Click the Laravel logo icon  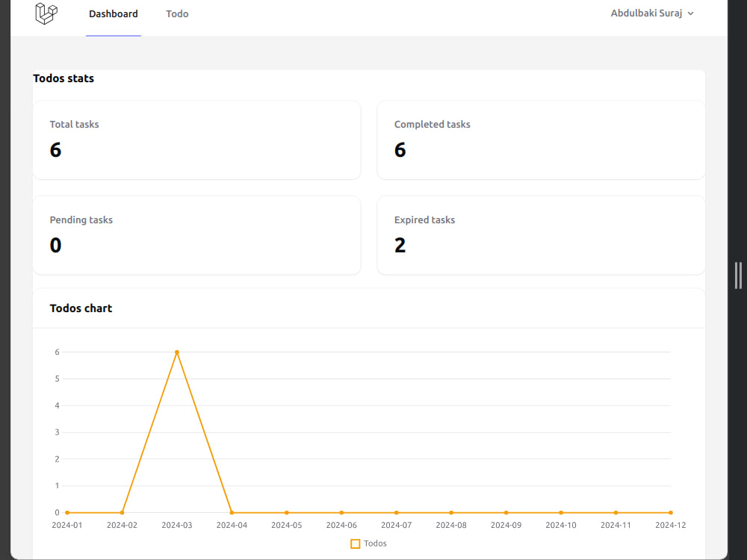pos(45,13)
